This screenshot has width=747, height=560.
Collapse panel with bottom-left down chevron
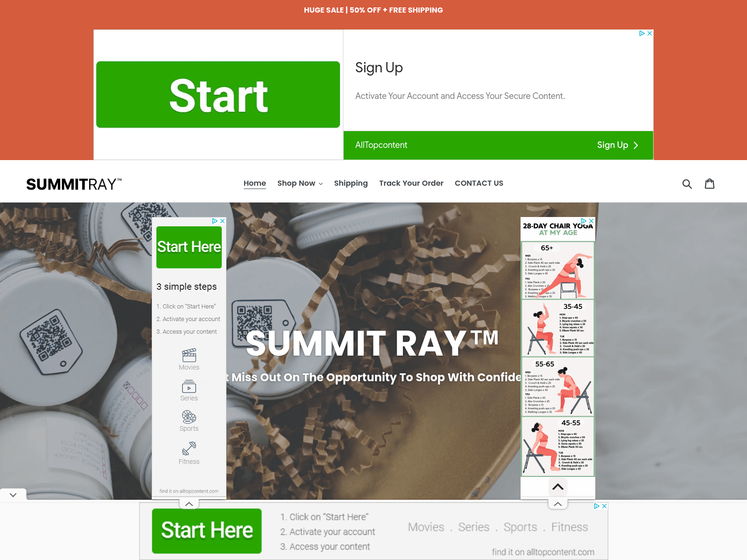coord(13,495)
